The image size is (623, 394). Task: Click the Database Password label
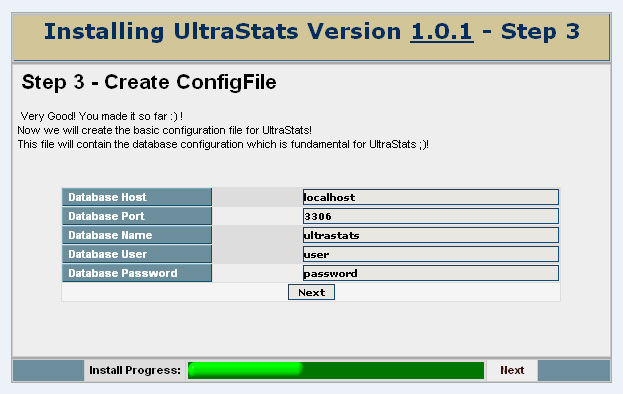(x=137, y=273)
